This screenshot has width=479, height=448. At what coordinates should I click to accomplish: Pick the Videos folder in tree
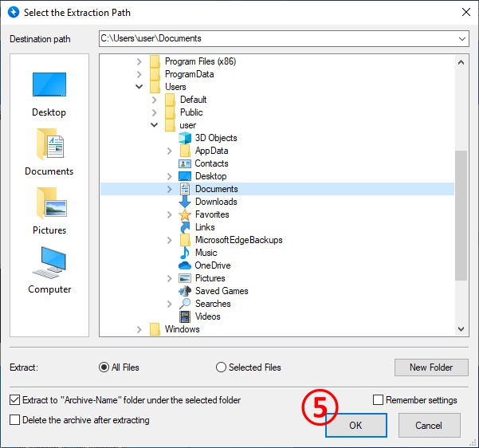[207, 316]
